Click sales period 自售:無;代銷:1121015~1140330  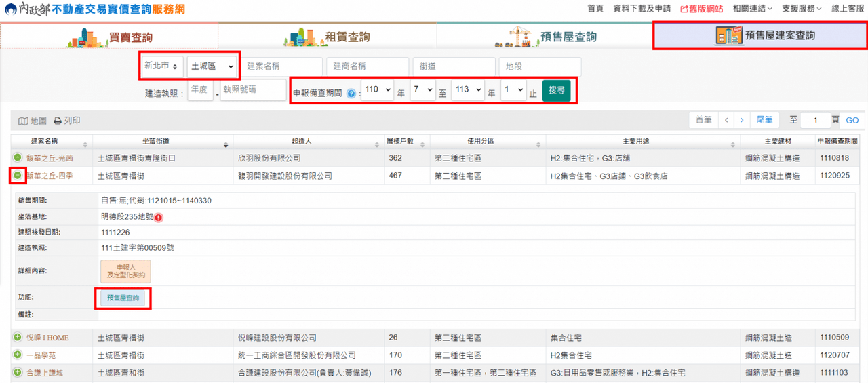coord(156,201)
